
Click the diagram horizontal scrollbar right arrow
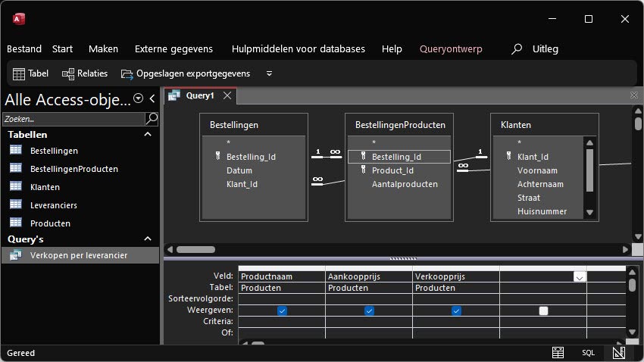coord(626,250)
